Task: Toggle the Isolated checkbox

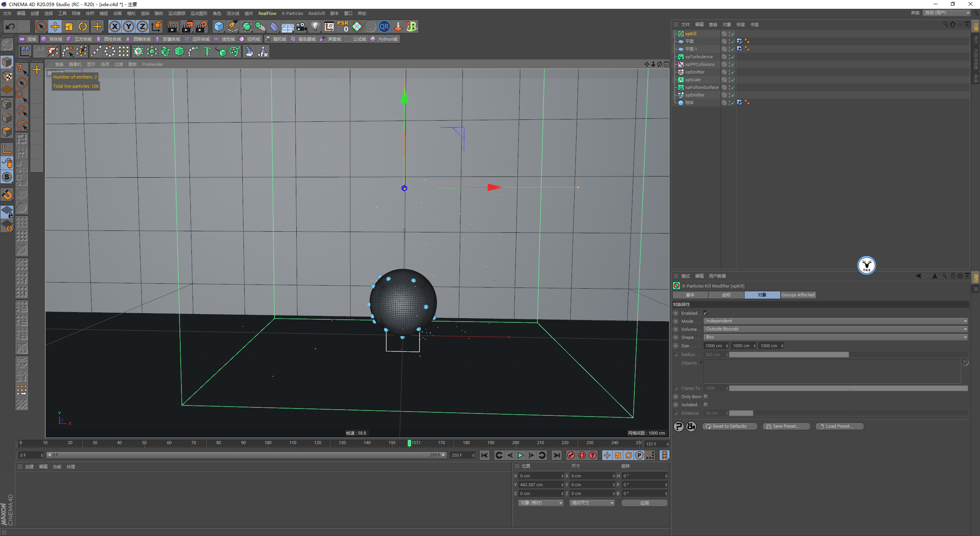Action: point(706,405)
